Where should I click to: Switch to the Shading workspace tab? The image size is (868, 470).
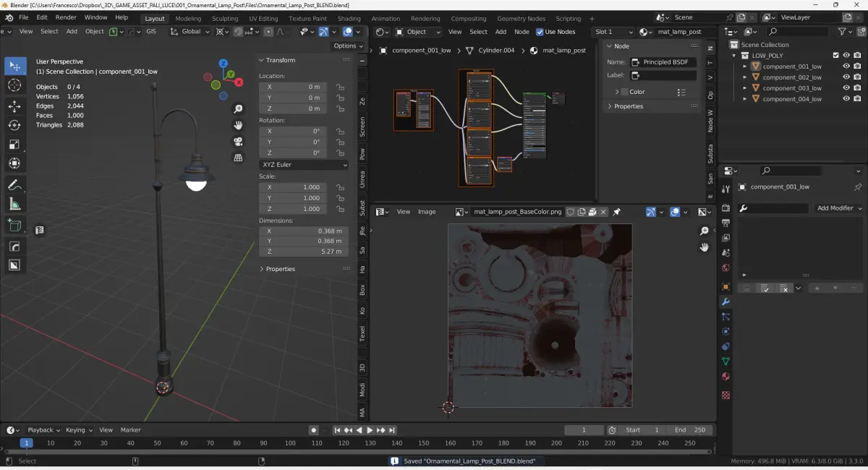coord(349,18)
